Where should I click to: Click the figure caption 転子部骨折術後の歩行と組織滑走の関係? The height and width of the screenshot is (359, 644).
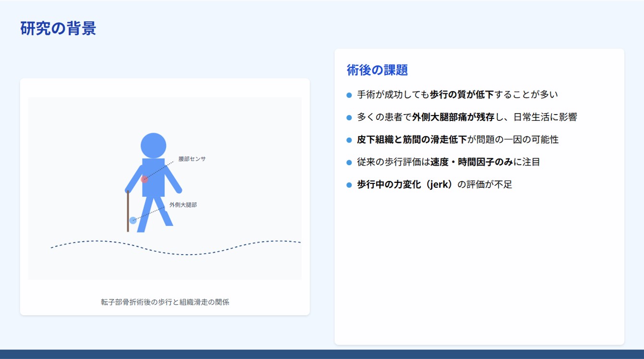pos(165,302)
